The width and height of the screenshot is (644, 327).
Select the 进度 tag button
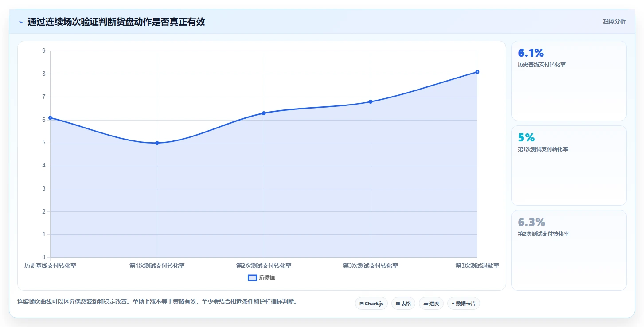coord(431,304)
